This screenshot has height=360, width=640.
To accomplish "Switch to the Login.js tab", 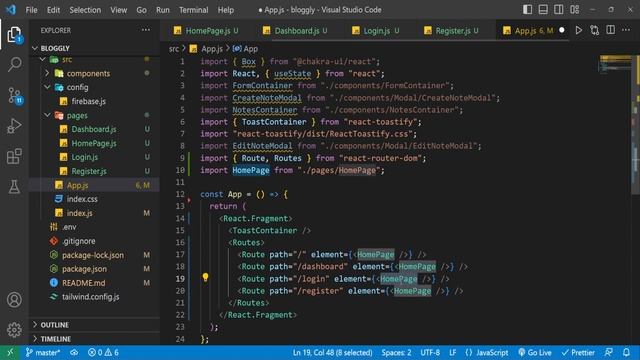I will 376,31.
